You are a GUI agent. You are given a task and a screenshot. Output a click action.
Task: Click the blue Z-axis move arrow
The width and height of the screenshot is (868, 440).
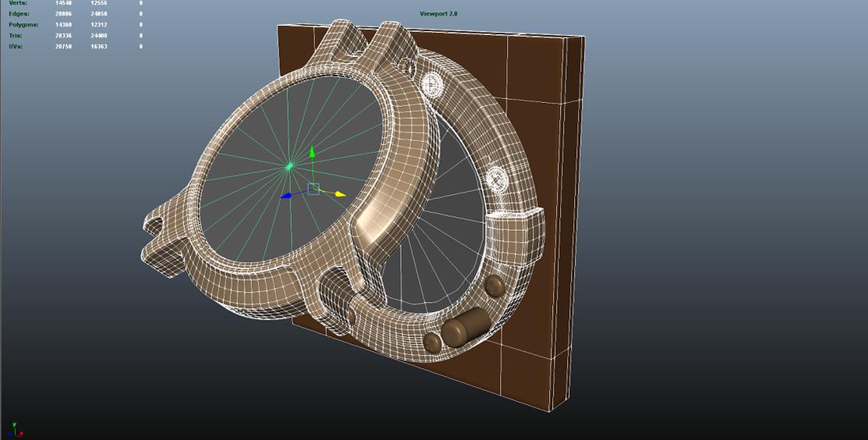pyautogui.click(x=285, y=195)
